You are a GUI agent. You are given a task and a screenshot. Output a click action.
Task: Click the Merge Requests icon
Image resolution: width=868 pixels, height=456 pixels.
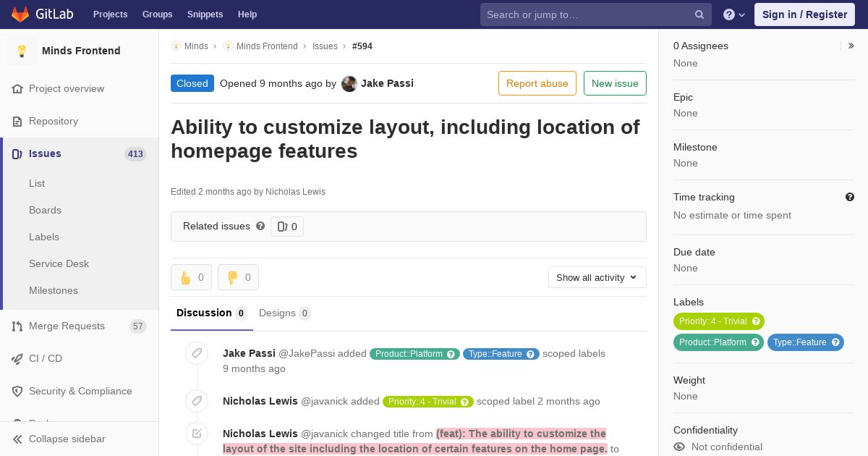point(17,326)
